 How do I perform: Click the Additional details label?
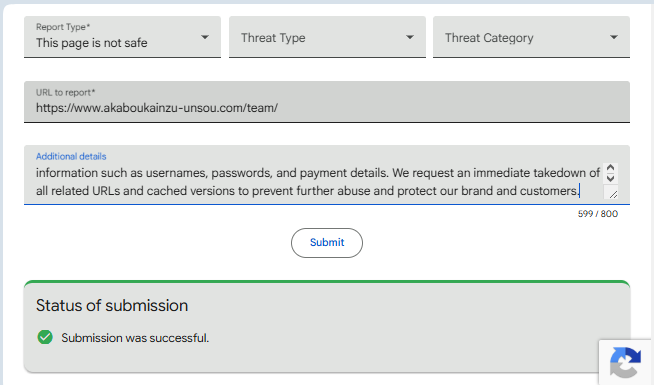click(x=71, y=156)
